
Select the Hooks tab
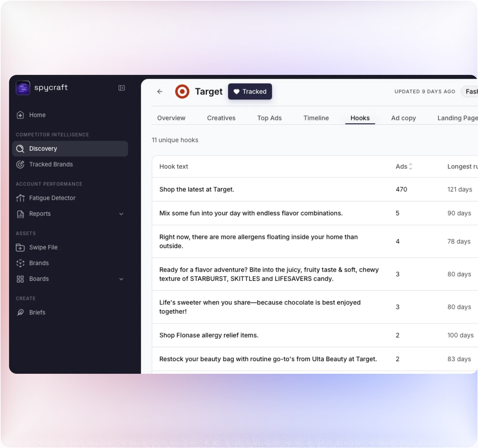(x=360, y=118)
